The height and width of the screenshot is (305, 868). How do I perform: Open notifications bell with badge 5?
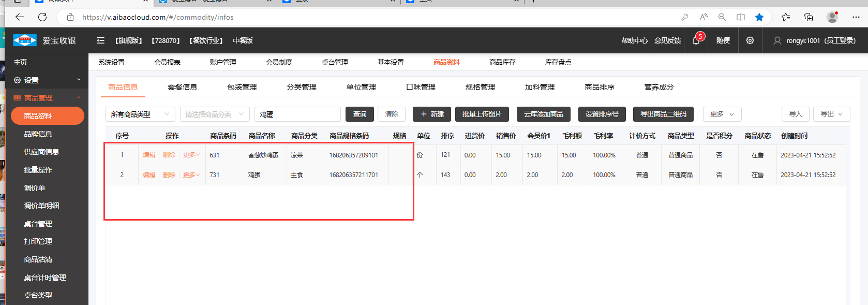(696, 40)
